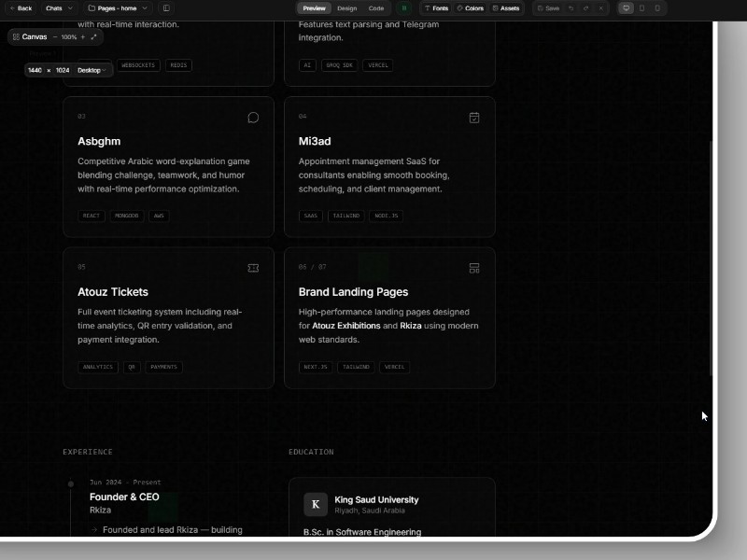Click the Save button
747x560 pixels.
click(x=548, y=8)
